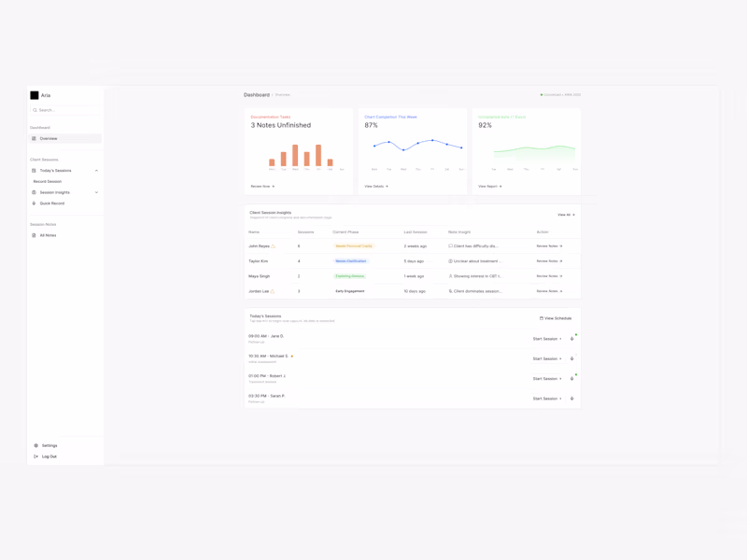The width and height of the screenshot is (747, 560).
Task: Expand the Session Insights sidebar group
Action: (96, 192)
